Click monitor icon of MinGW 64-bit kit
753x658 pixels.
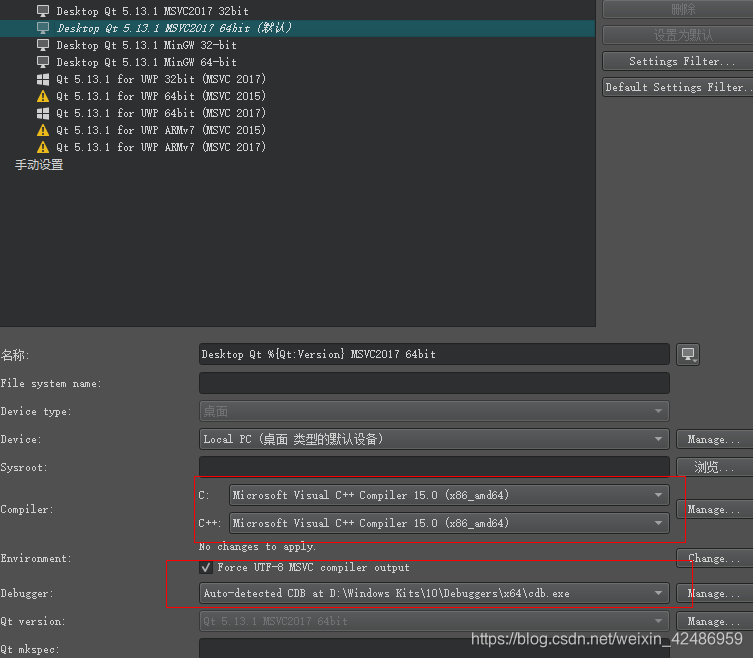pos(43,62)
